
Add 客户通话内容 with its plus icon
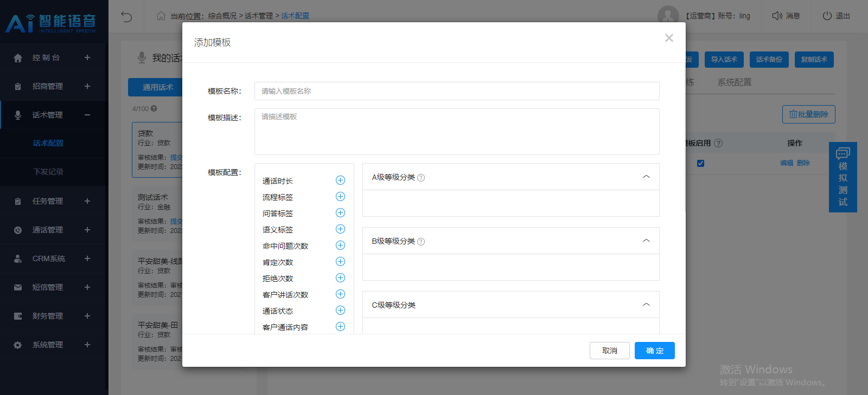pos(340,327)
